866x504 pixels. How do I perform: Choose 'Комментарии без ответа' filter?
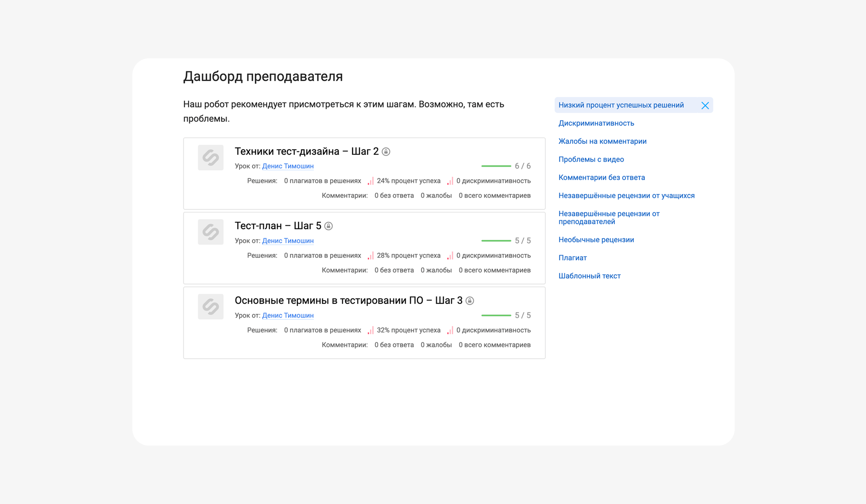point(601,177)
